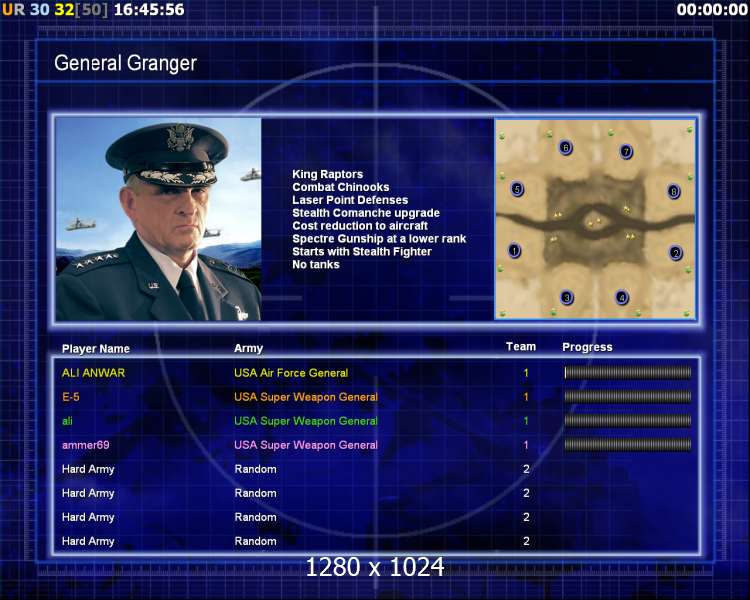Viewport: 750px width, 600px height.
Task: Click Starts with Stealth Fighter line
Action: 362,252
